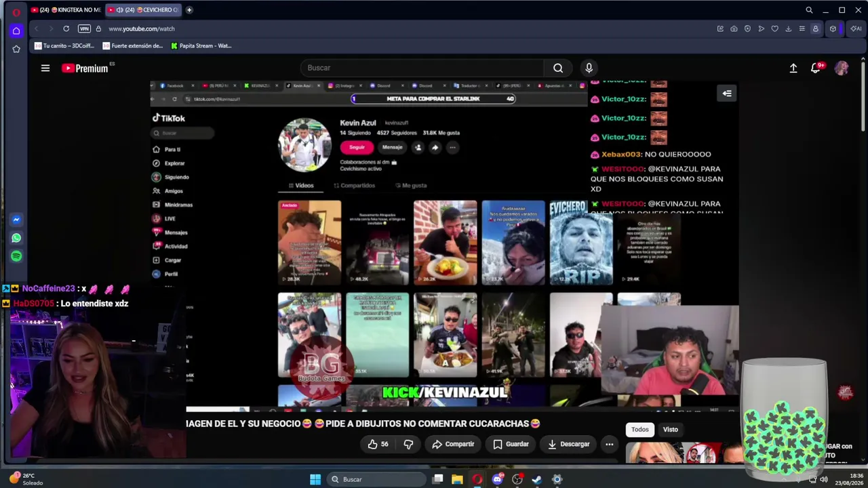Screen dimensions: 868x488
Task: Like the video with thumbs up
Action: click(378, 444)
